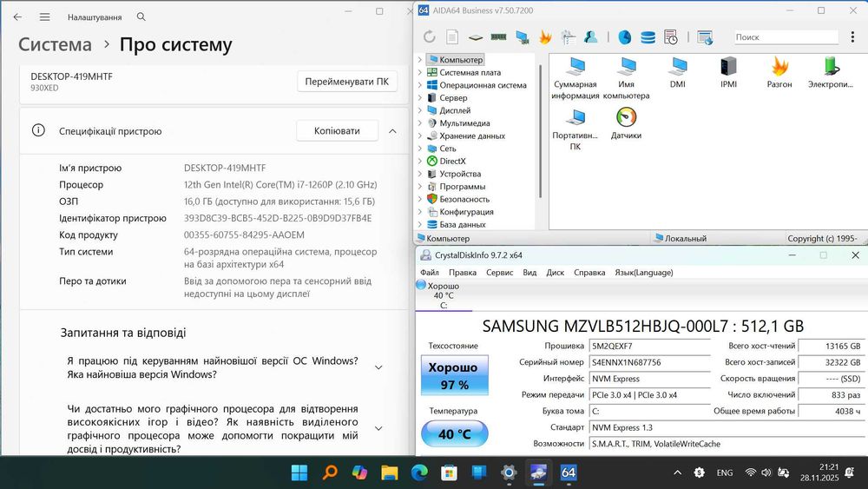Expand the Компьютер tree node arrow
Viewport: 868px width, 489px height.
click(419, 60)
